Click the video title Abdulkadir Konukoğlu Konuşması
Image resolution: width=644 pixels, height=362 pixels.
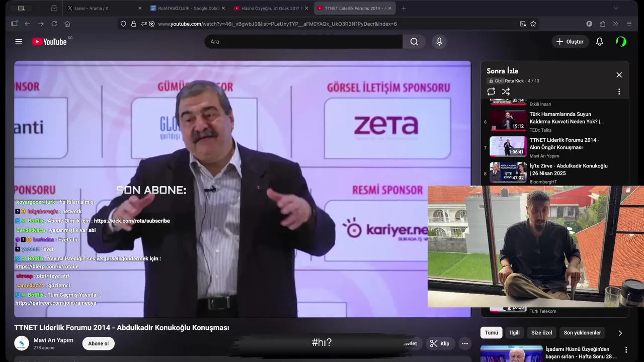click(x=122, y=328)
